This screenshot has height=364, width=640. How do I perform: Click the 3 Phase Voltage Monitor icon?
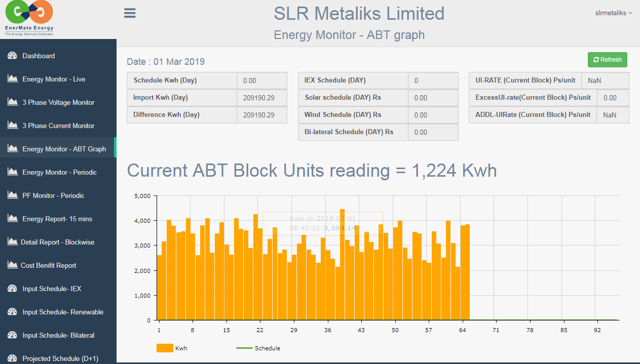pyautogui.click(x=13, y=102)
